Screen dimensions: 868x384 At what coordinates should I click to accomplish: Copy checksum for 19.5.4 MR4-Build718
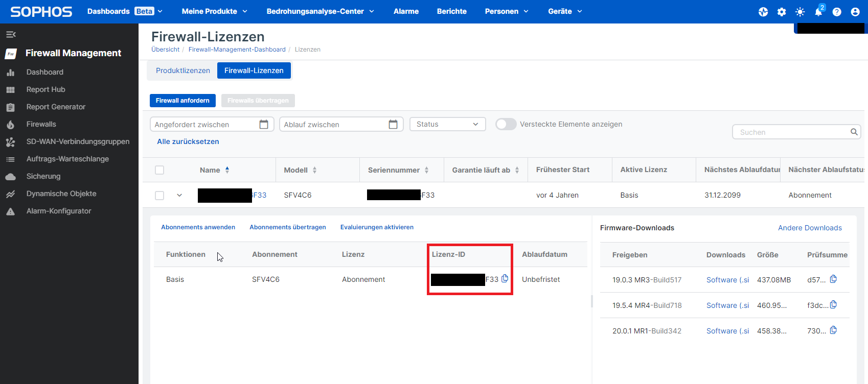tap(833, 304)
